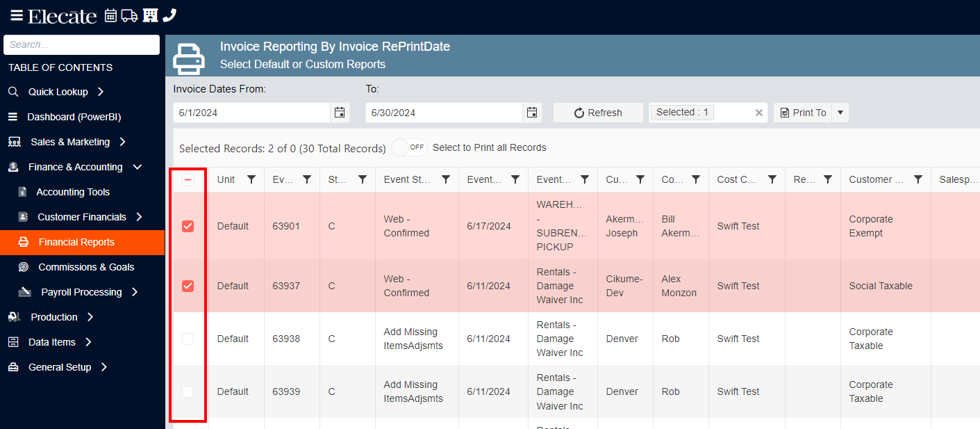Click the 6/17/2024 event date cell

coord(493,226)
